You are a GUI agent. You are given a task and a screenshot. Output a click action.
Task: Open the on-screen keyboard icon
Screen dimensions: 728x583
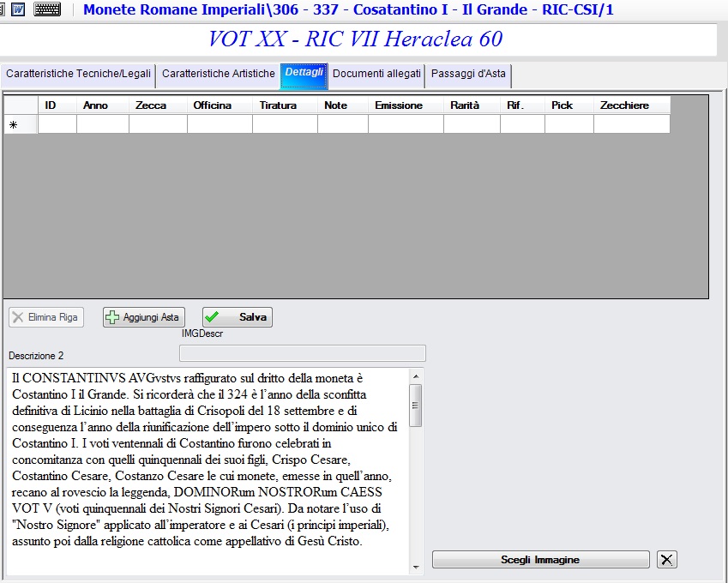pyautogui.click(x=47, y=9)
